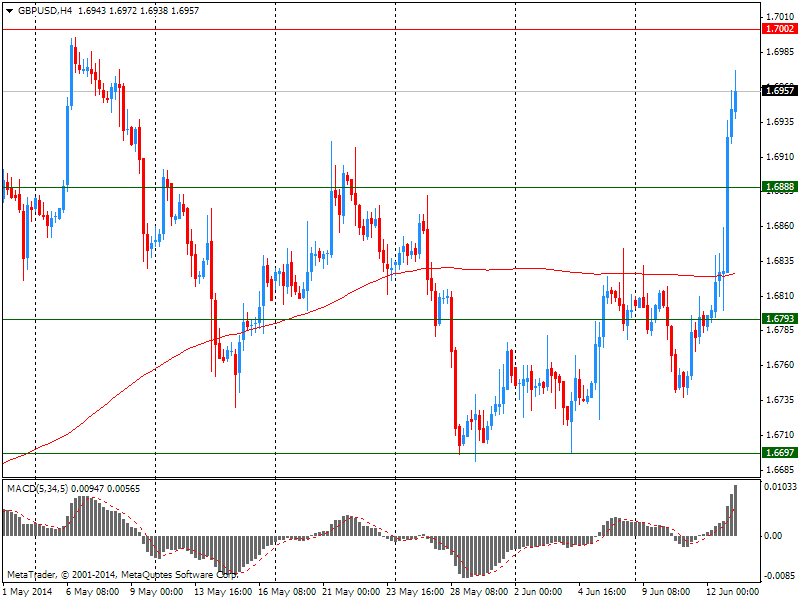Click the 1.6735 price scale value
800x600 pixels.
click(780, 399)
